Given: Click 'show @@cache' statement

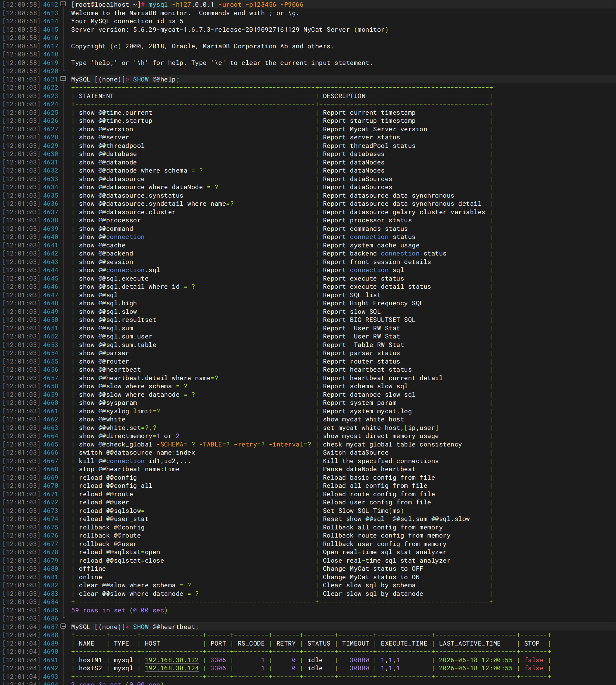Looking at the screenshot, I should (102, 245).
